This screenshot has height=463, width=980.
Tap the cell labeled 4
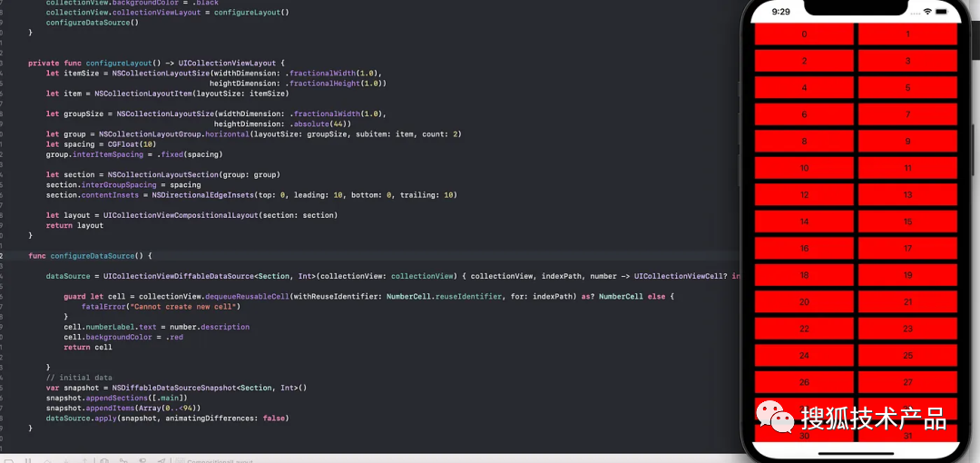(x=804, y=88)
